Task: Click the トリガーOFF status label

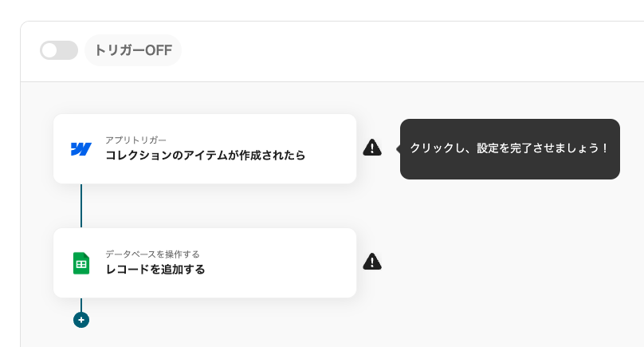Action: (x=133, y=50)
